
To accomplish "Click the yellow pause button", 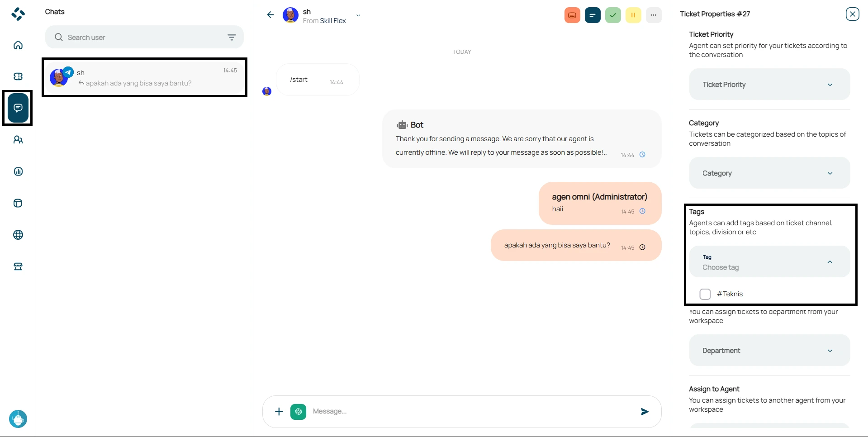I will coord(633,15).
